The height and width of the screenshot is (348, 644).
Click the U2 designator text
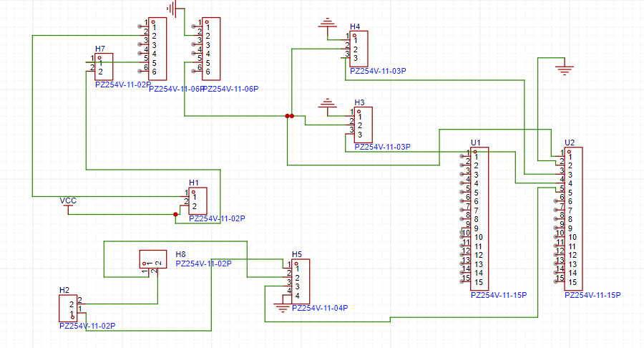coord(570,142)
